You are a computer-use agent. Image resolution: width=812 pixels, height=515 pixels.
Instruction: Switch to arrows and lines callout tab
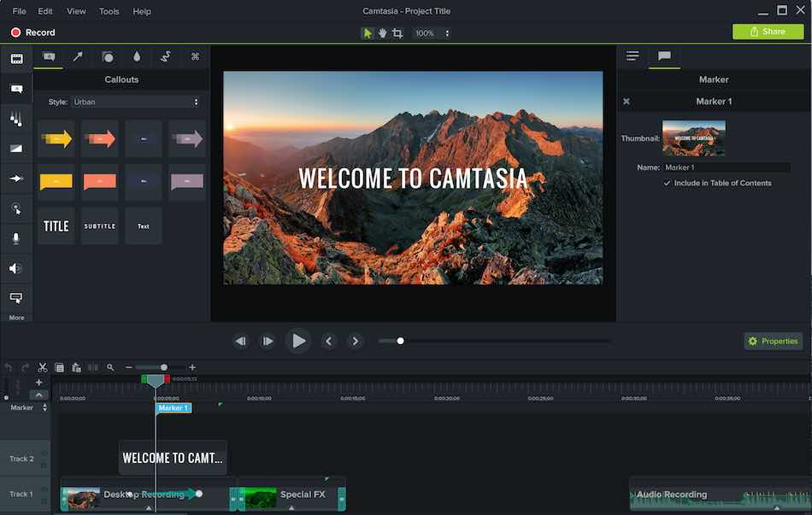click(x=78, y=56)
